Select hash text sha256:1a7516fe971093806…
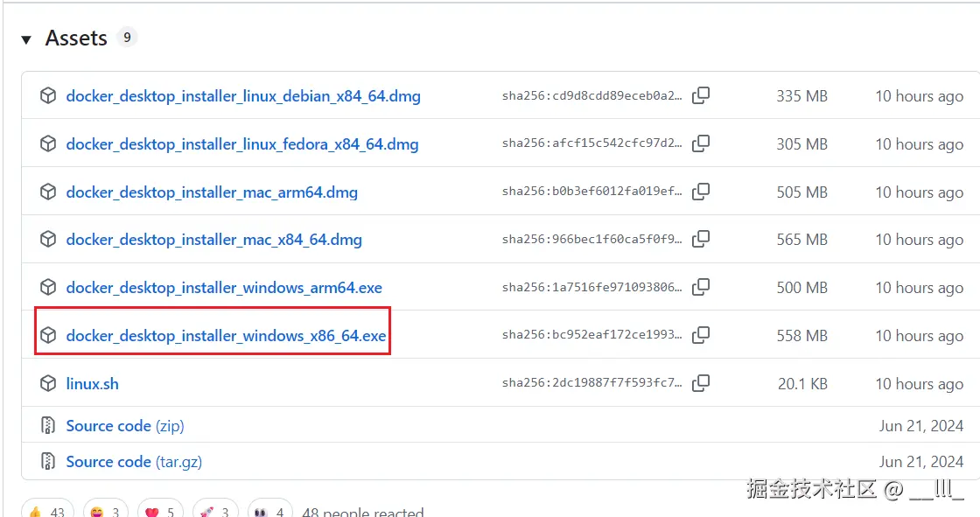 pyautogui.click(x=591, y=288)
